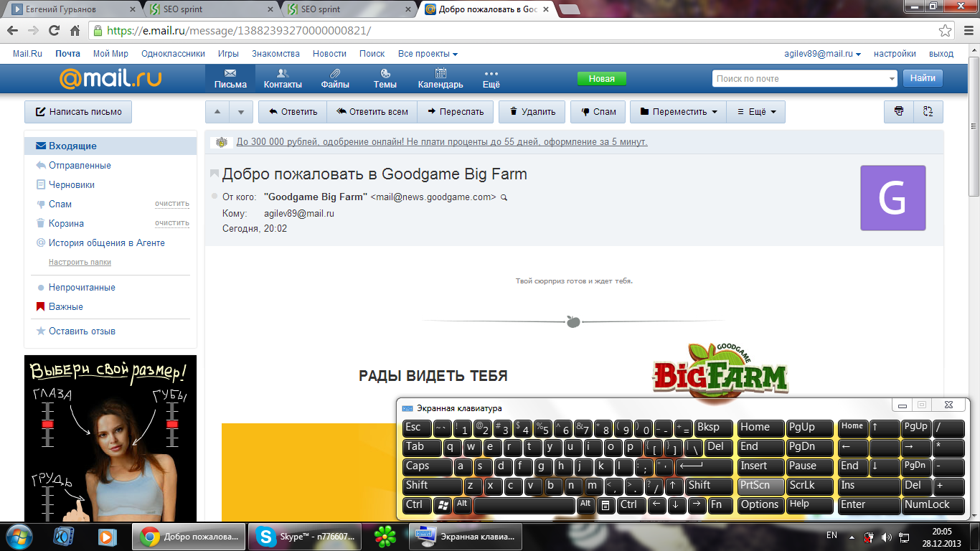Reload the page in Chrome
This screenshot has width=980, height=551.
54,31
